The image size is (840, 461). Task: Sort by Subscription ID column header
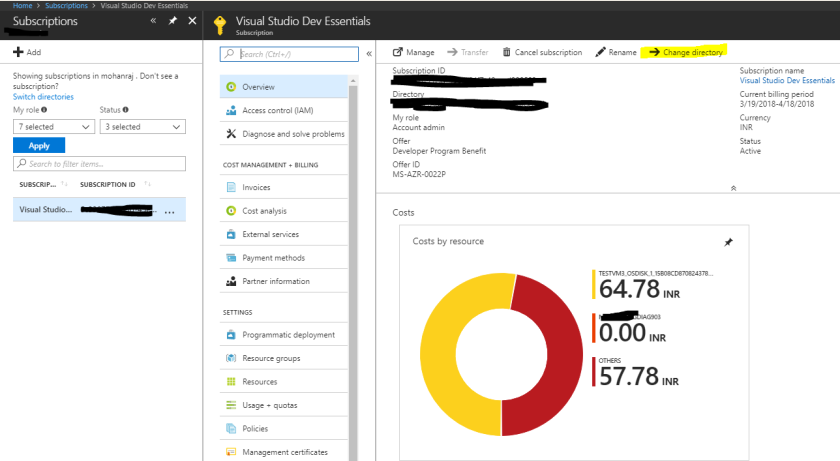point(108,185)
